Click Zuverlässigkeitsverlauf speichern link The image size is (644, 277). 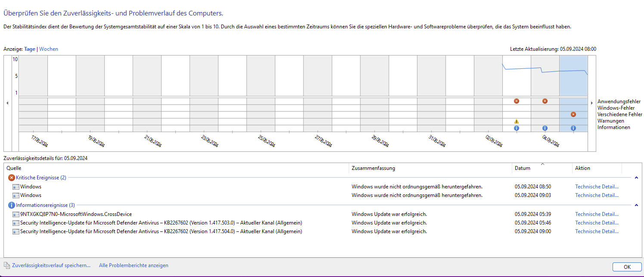(51, 265)
